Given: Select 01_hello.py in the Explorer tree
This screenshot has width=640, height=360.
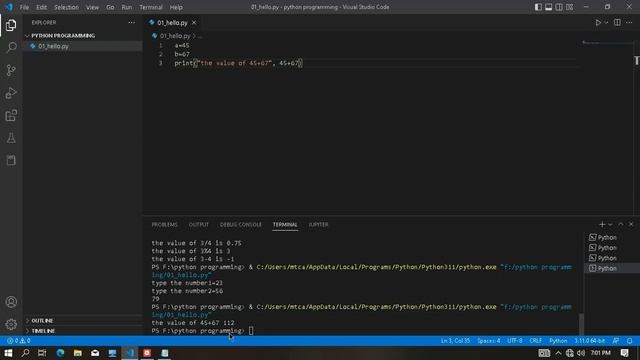Looking at the screenshot, I should (82, 46).
